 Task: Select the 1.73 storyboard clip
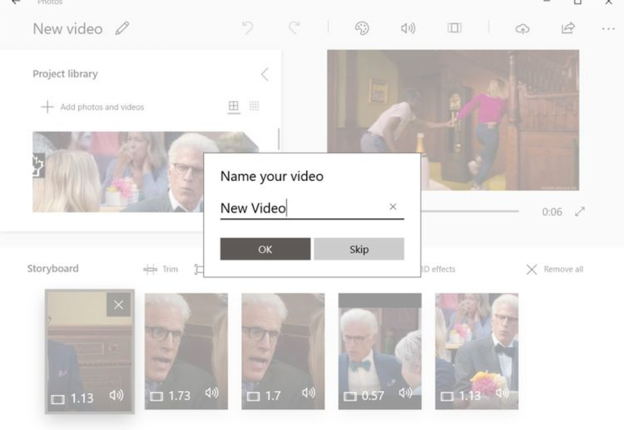tap(186, 351)
